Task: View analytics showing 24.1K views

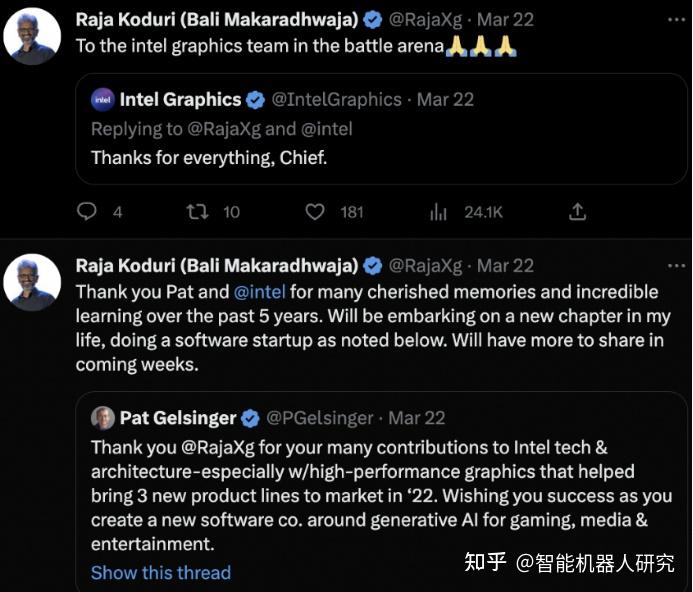Action: pos(439,211)
